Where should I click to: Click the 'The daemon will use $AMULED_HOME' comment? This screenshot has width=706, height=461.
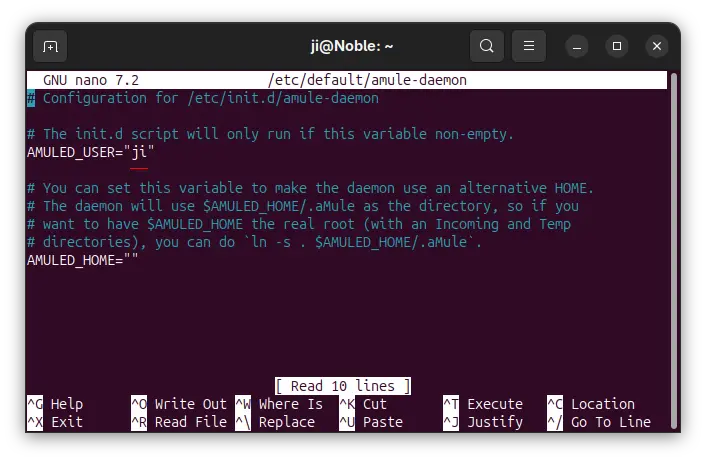(x=303, y=206)
